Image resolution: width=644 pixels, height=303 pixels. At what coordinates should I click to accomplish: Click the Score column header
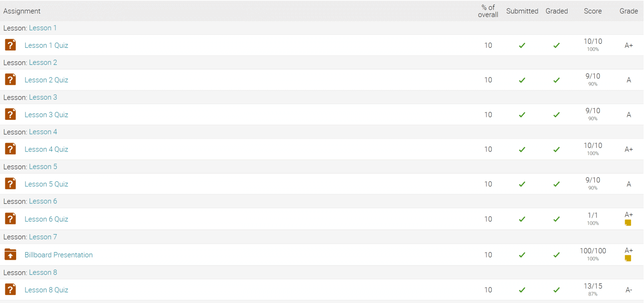click(593, 11)
